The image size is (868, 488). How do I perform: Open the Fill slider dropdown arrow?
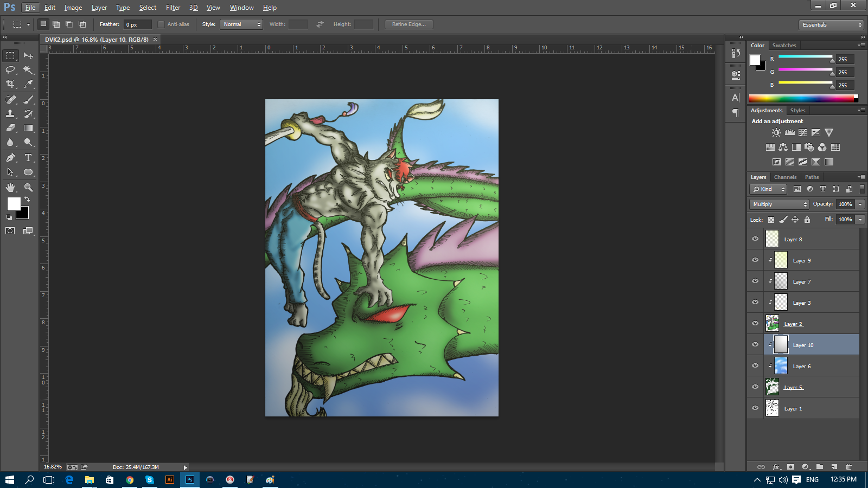[x=860, y=220]
